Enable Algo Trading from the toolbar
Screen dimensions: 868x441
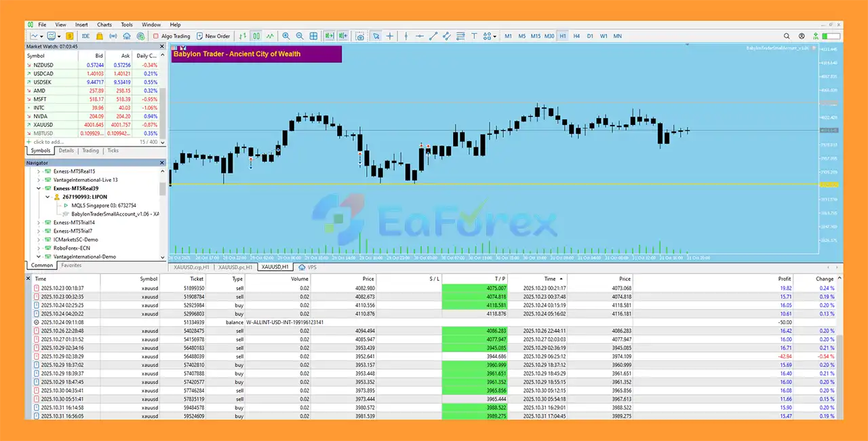(170, 36)
